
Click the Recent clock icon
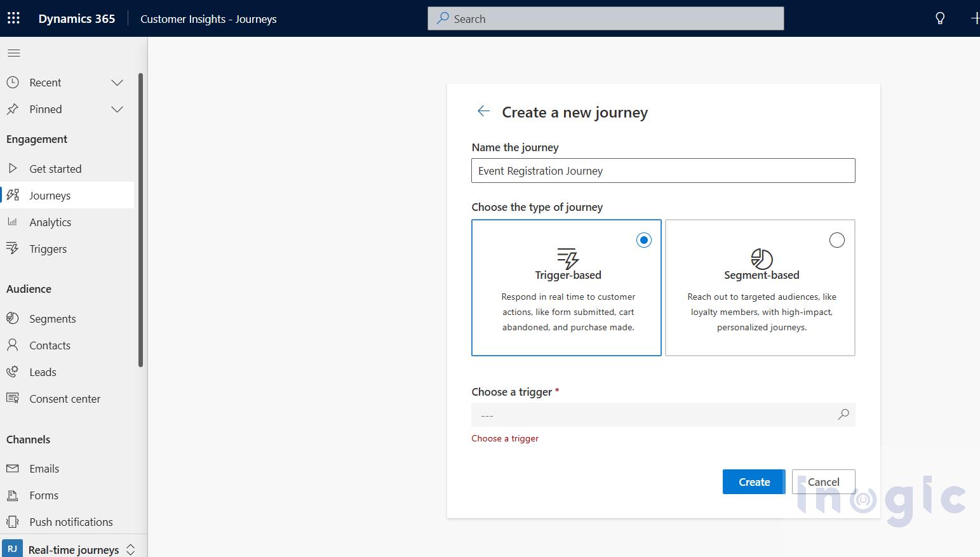(13, 82)
